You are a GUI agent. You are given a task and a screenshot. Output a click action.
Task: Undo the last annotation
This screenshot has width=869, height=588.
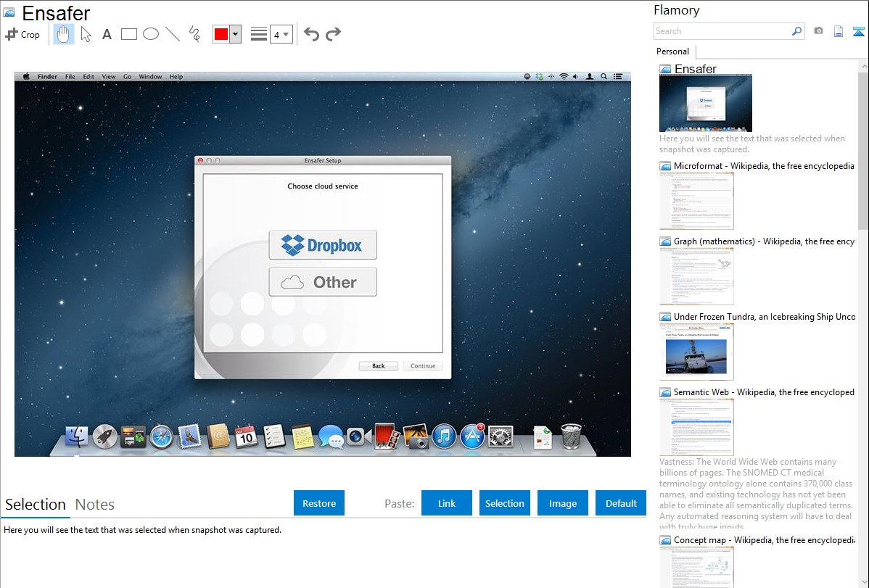[311, 34]
